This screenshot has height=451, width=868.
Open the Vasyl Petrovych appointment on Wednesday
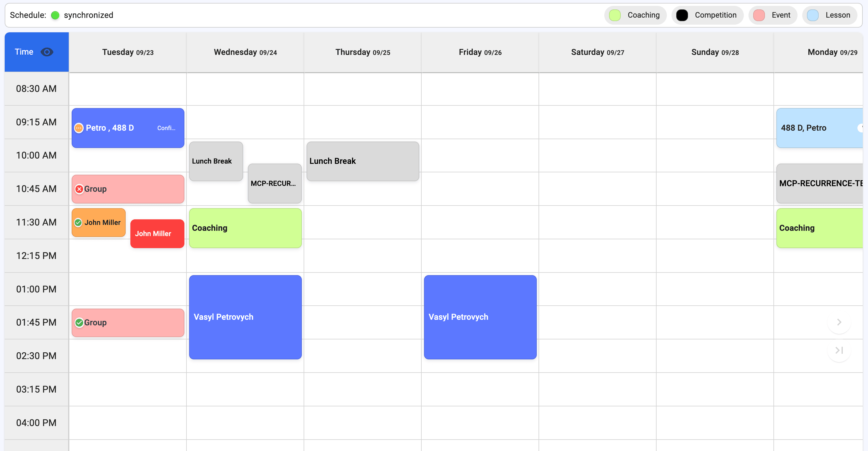click(245, 317)
